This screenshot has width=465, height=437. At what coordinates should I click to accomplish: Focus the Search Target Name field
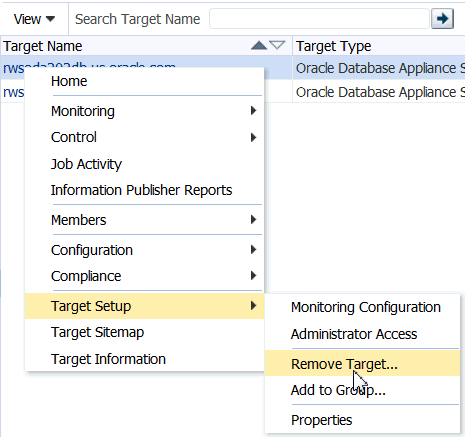click(319, 19)
